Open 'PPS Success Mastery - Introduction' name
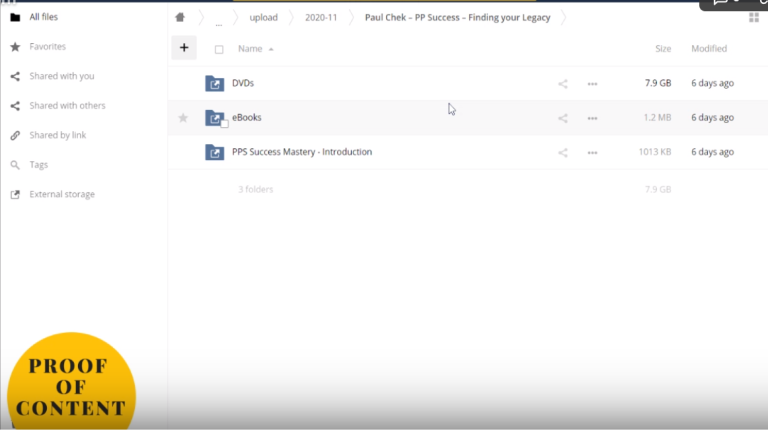This screenshot has width=768, height=430. 302,152
